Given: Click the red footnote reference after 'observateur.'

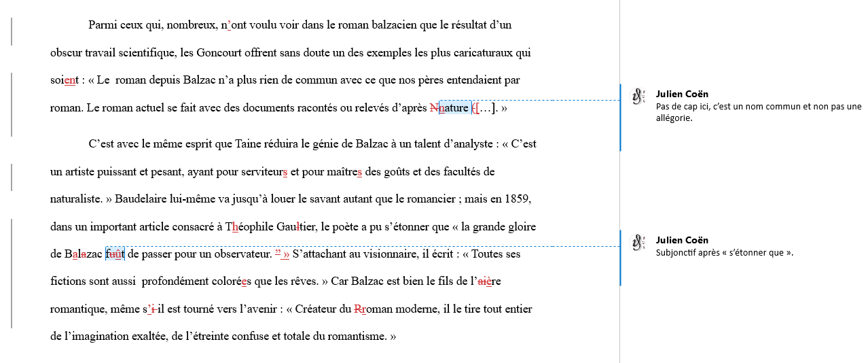Looking at the screenshot, I should click(x=282, y=254).
